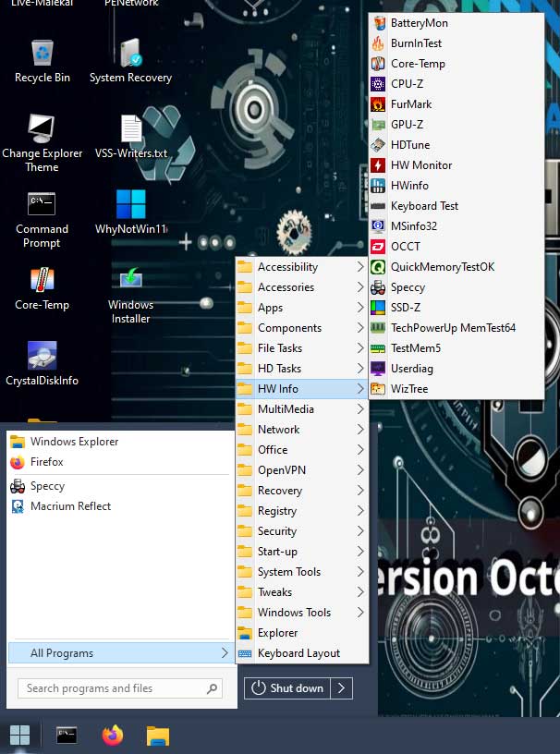Open Windows Installer desktop icon
Viewport: 560px width, 754px height.
pos(131,295)
